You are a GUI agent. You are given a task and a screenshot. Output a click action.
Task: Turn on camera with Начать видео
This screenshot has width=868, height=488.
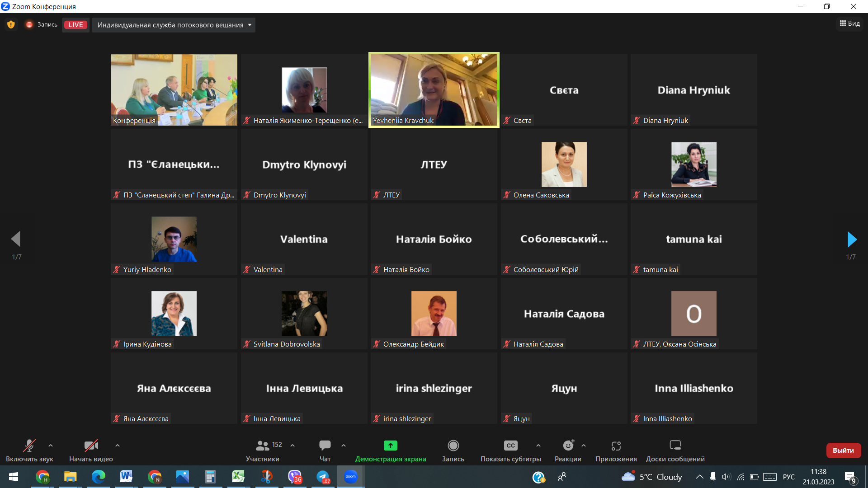click(91, 446)
